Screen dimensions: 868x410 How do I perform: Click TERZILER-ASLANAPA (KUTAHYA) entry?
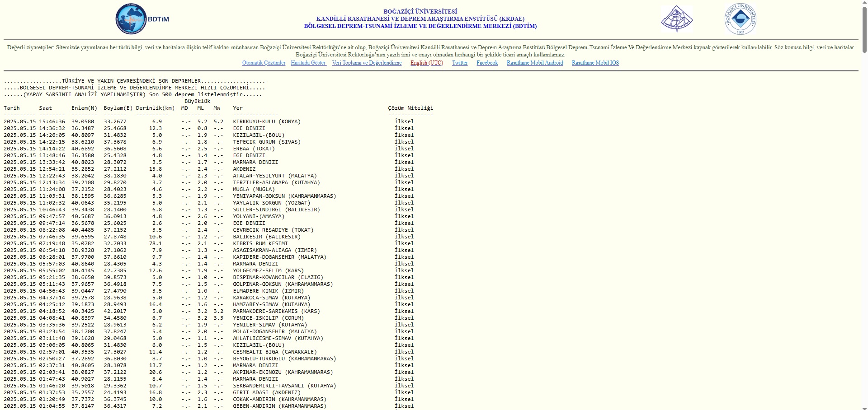click(x=277, y=182)
